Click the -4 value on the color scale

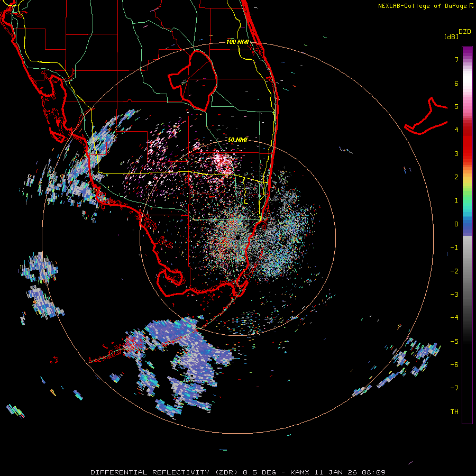(x=454, y=318)
